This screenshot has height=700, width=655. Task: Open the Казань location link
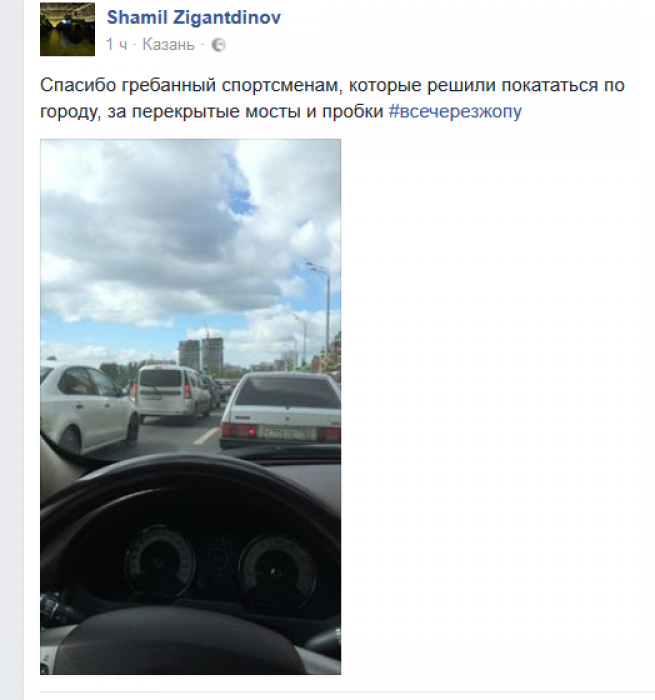[x=168, y=45]
